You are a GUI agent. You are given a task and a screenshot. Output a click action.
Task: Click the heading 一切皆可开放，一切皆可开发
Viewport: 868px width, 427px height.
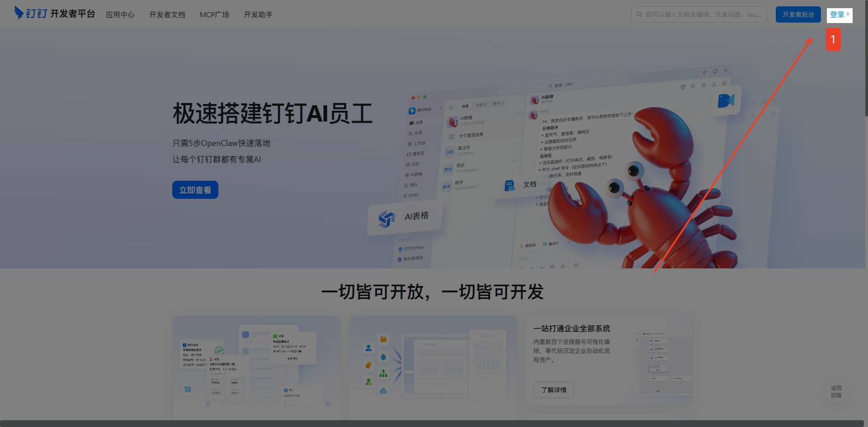click(x=432, y=292)
